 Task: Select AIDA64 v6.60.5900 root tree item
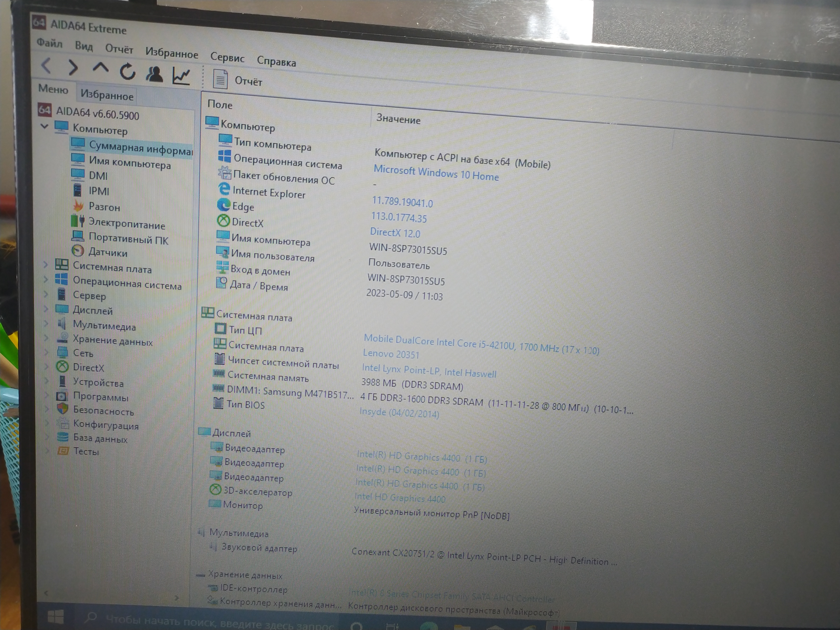point(89,112)
